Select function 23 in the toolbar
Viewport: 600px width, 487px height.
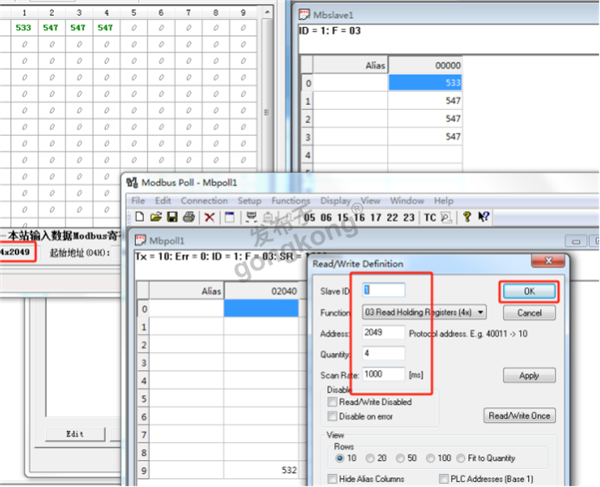click(409, 217)
